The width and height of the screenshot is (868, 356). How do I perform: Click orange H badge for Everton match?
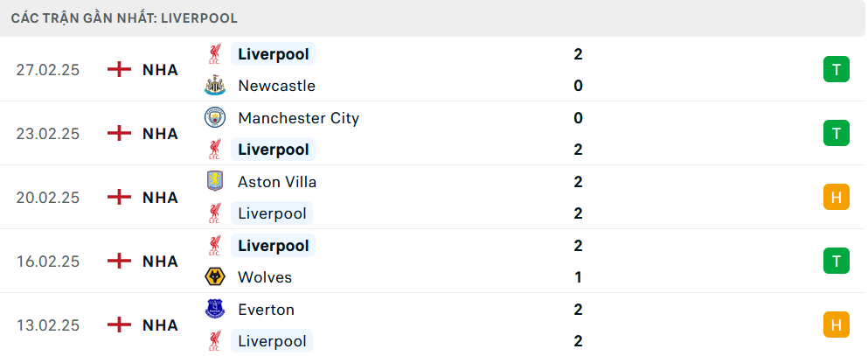point(837,325)
